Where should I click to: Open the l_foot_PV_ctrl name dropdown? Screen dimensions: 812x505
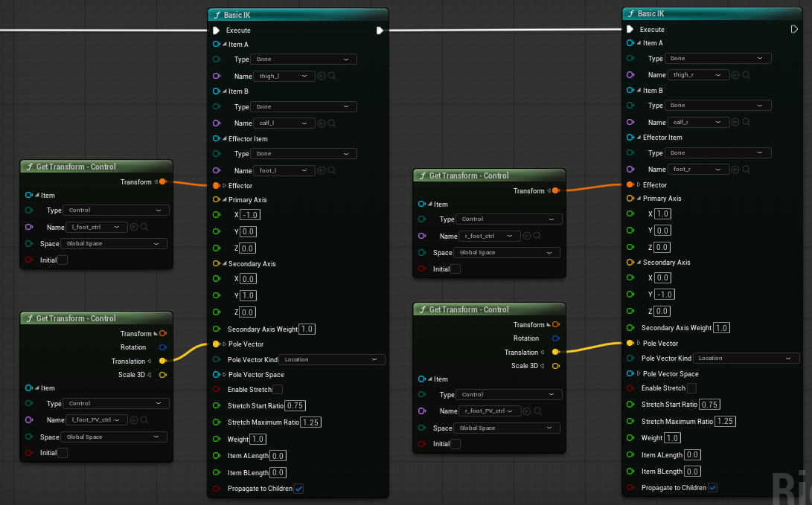(96, 420)
